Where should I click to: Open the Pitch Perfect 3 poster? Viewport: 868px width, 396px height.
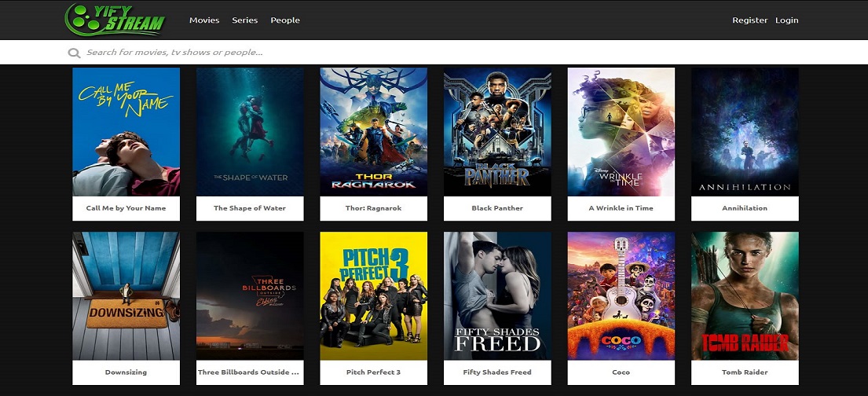coord(374,295)
